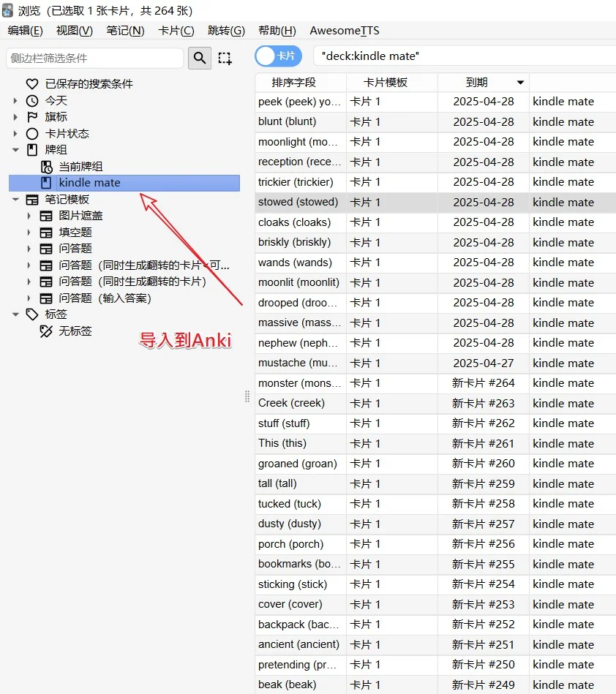
Task: Select 问答题 (同时生成翻转的卡片) notetype
Action: [132, 282]
